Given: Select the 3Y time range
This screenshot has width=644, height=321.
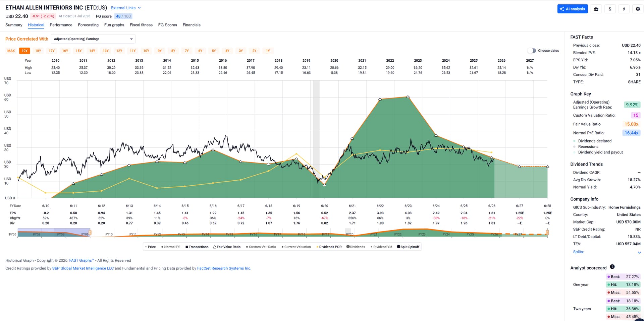Looking at the screenshot, I should tap(241, 51).
